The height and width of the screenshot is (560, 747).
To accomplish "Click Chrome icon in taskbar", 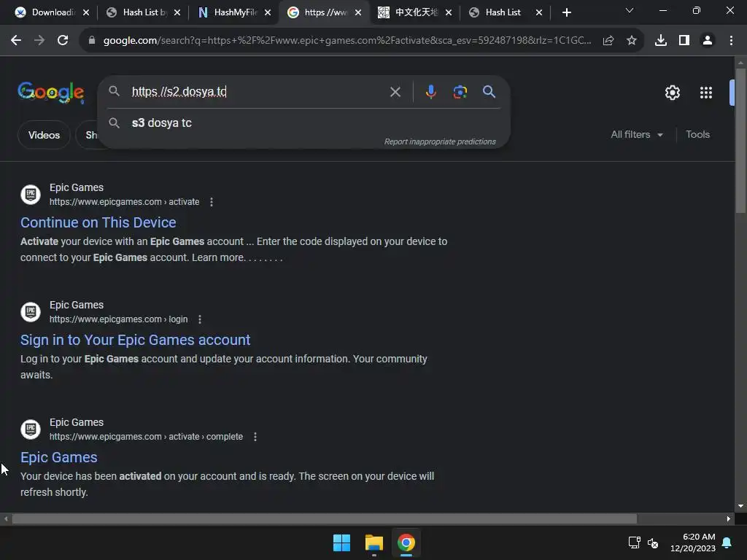I will point(406,542).
